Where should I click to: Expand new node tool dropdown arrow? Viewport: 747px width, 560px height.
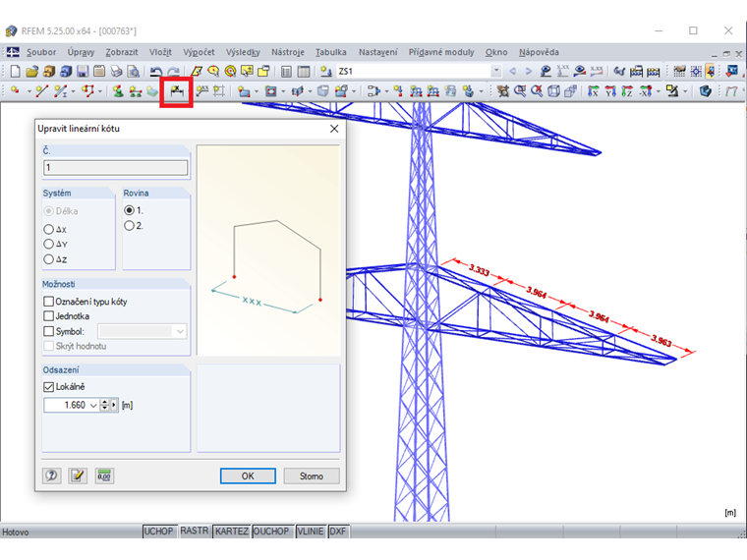(29, 91)
